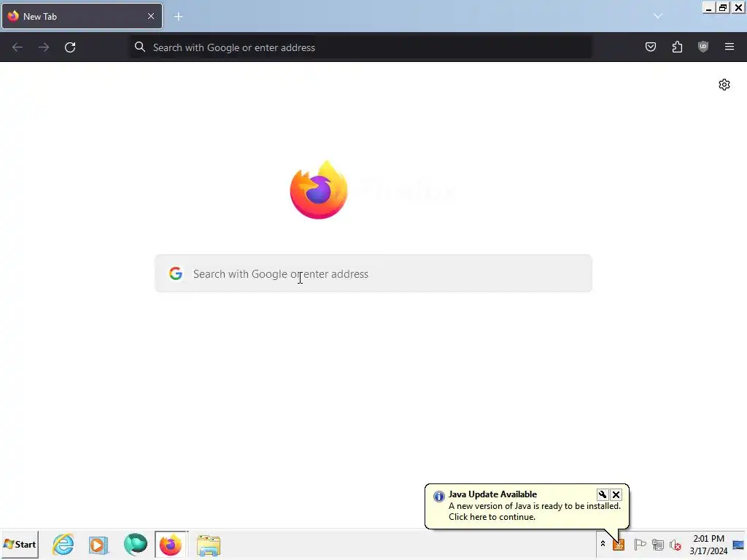Open the uBlock Origin shield icon
The height and width of the screenshot is (560, 747).
pyautogui.click(x=703, y=47)
